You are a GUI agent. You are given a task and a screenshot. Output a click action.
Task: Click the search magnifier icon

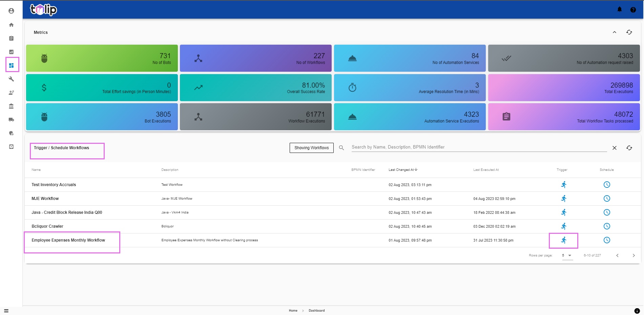[x=341, y=148]
